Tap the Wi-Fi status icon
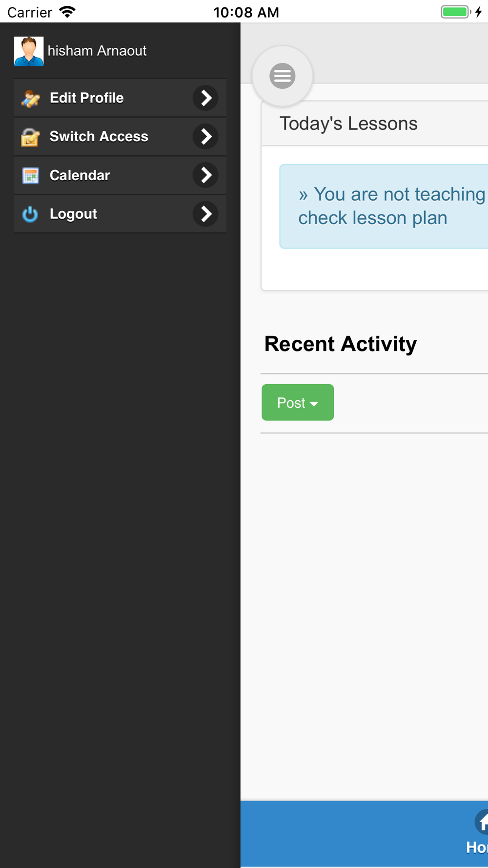The width and height of the screenshot is (488, 868). 67,12
